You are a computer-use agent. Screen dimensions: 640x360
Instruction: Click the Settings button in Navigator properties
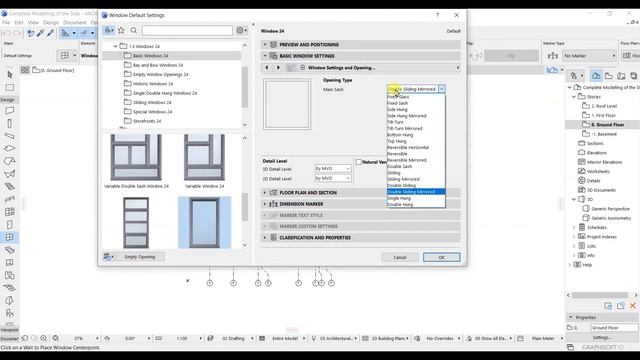coord(602,338)
